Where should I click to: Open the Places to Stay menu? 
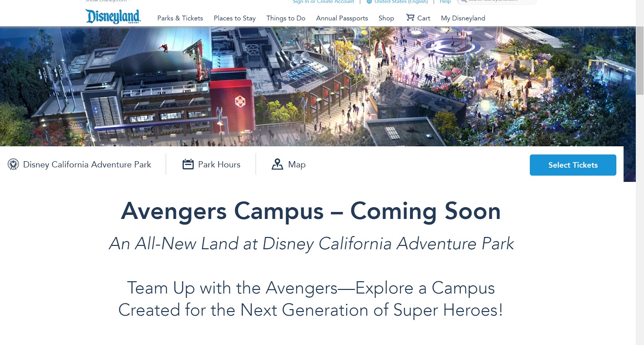(x=235, y=18)
